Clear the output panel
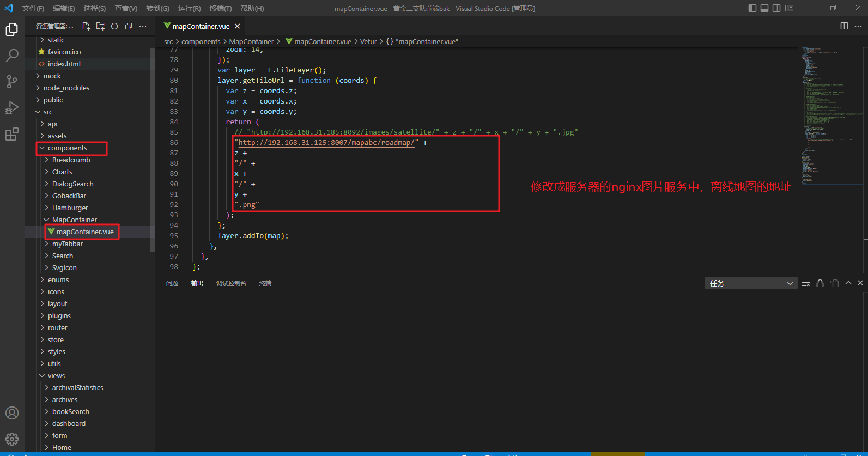Screen dimensions: 868x456 (x=806, y=283)
